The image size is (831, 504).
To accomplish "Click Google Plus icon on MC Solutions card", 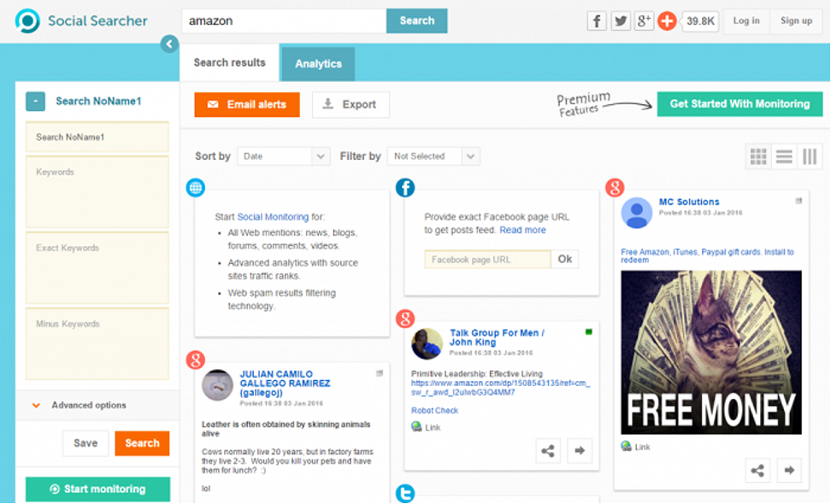I will click(x=615, y=187).
